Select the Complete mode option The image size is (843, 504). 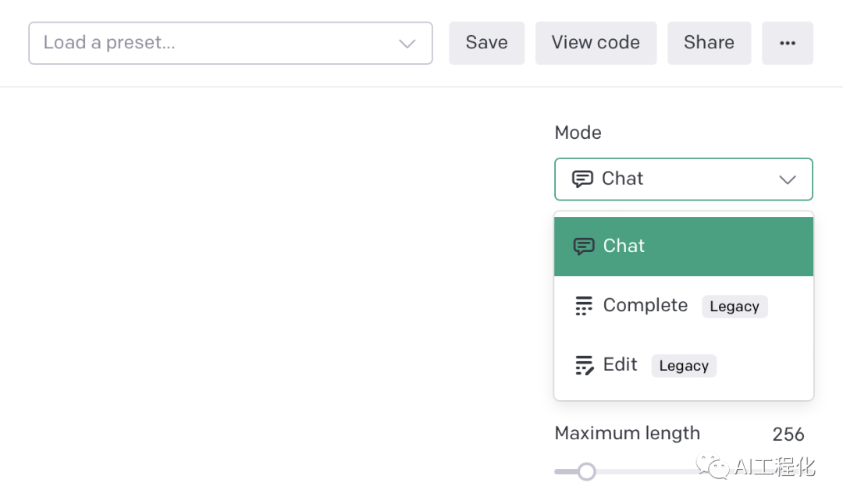tap(645, 306)
